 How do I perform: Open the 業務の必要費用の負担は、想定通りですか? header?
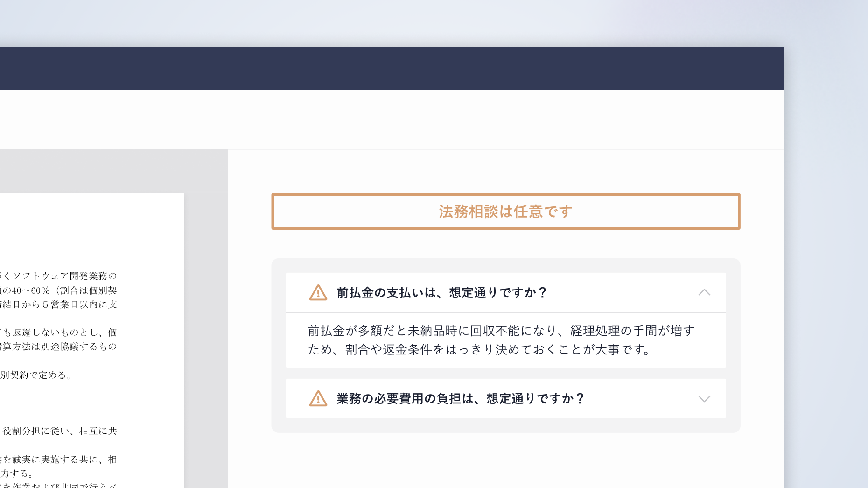506,399
